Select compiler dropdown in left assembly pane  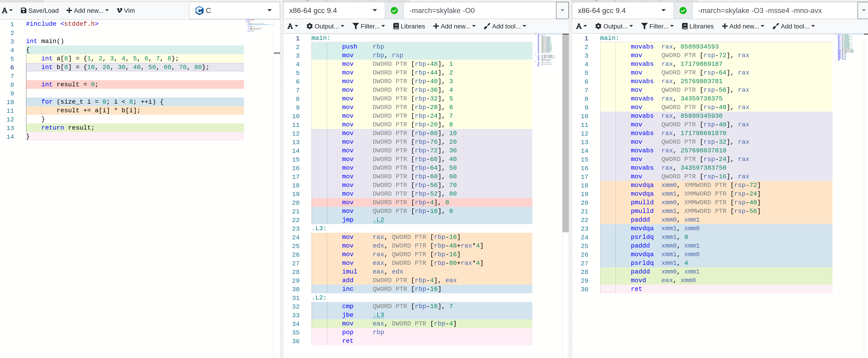tap(333, 11)
